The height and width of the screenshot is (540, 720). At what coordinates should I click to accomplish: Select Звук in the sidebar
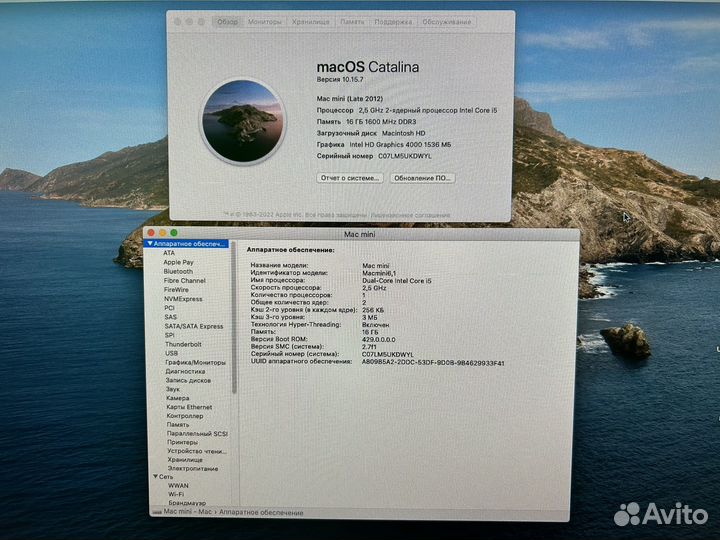[173, 389]
